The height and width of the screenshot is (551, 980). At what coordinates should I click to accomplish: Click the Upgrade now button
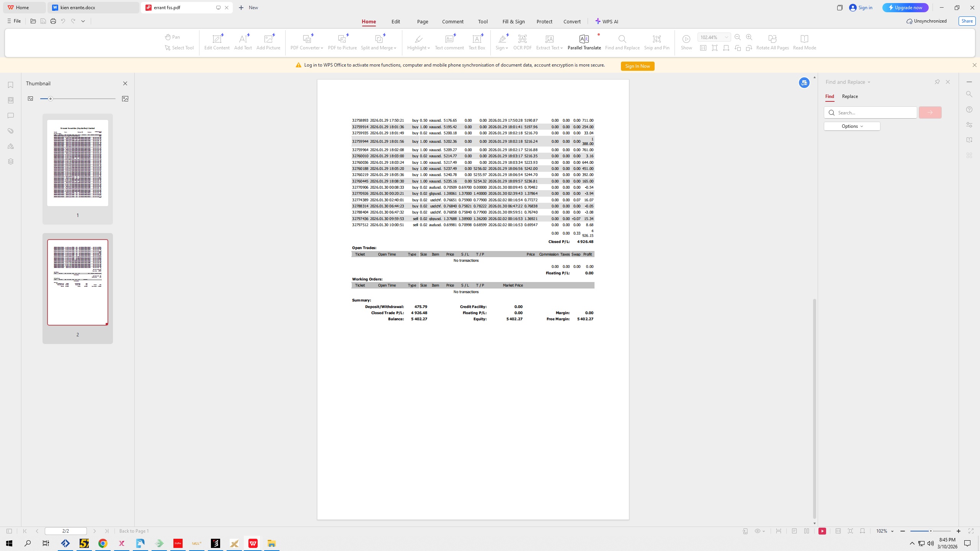tap(905, 8)
